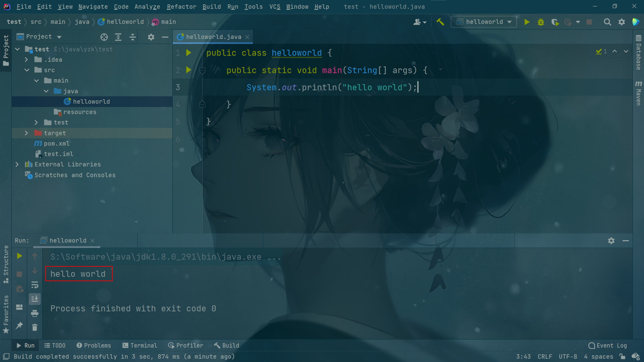Open the Problems tool window
This screenshot has height=362, width=644.
[94, 346]
